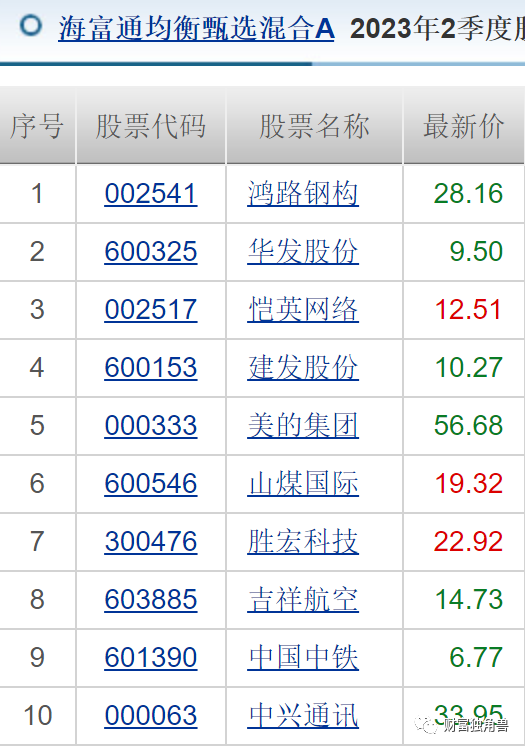Open stock name 中兴通讯 link
Viewport: 525px width, 749px height.
point(303,716)
